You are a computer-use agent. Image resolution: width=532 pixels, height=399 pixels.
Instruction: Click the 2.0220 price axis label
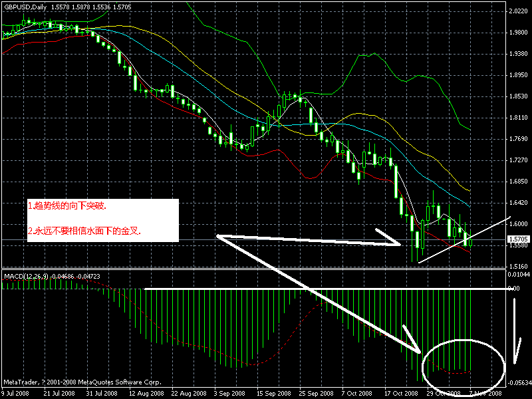pyautogui.click(x=518, y=11)
